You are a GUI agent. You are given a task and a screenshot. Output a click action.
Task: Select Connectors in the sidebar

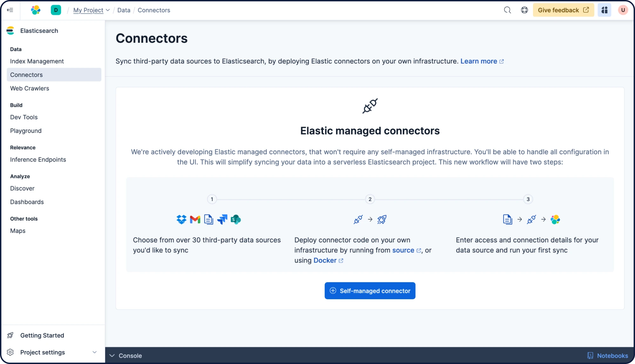pyautogui.click(x=54, y=75)
